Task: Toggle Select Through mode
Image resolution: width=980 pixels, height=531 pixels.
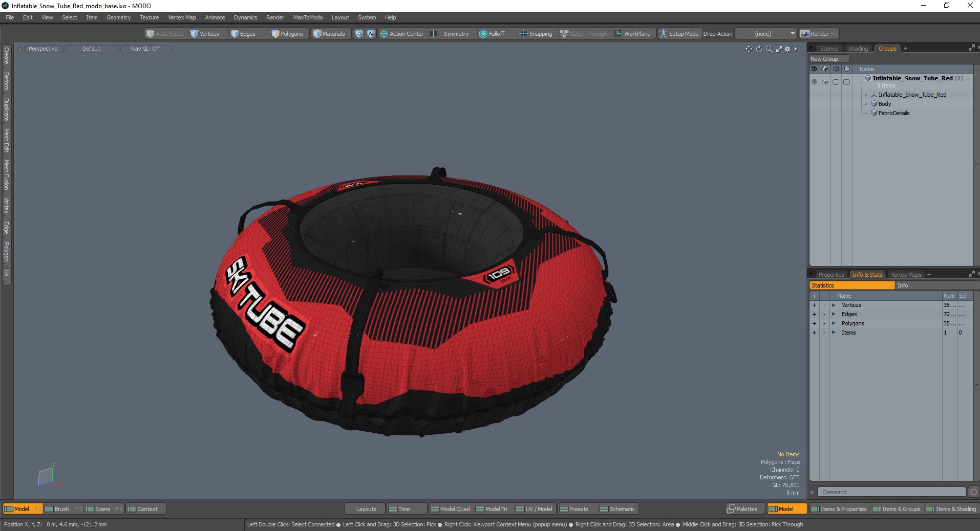Action: pos(584,34)
